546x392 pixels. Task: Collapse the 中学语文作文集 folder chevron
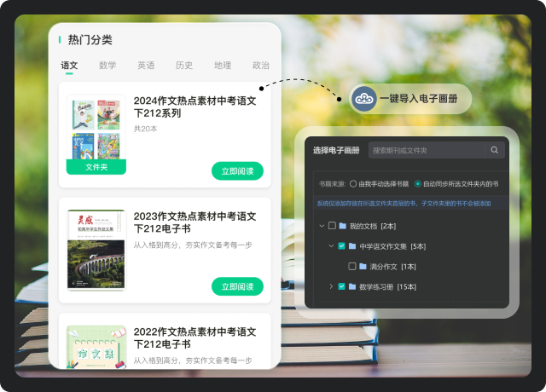[x=331, y=246]
